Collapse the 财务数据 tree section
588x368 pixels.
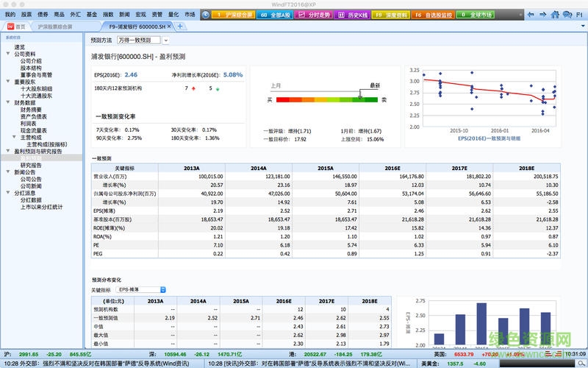[7, 102]
